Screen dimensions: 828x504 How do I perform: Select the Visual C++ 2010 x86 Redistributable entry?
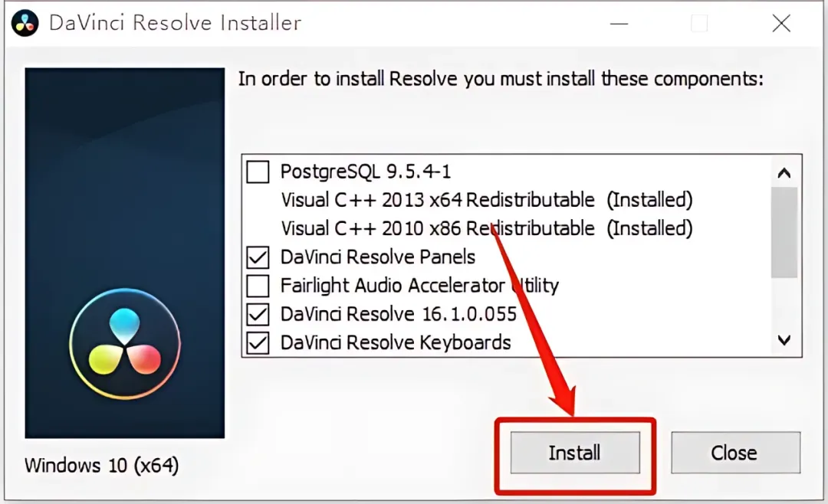486,228
